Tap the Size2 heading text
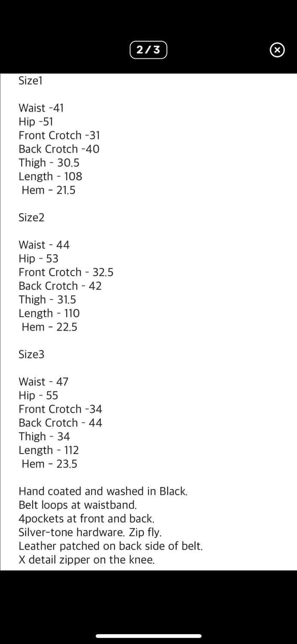Viewport: 297px width, 644px height. point(31,217)
